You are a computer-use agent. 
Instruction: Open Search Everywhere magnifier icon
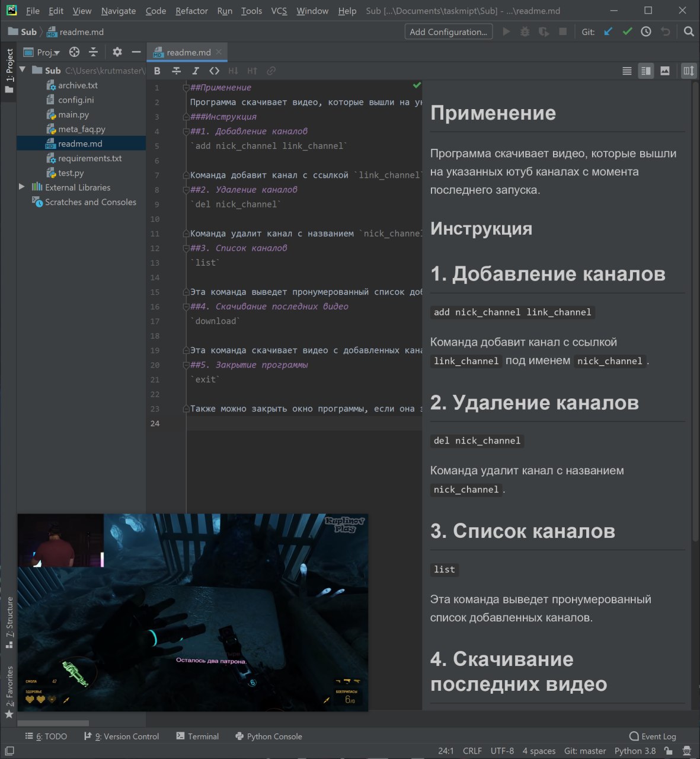(x=688, y=31)
